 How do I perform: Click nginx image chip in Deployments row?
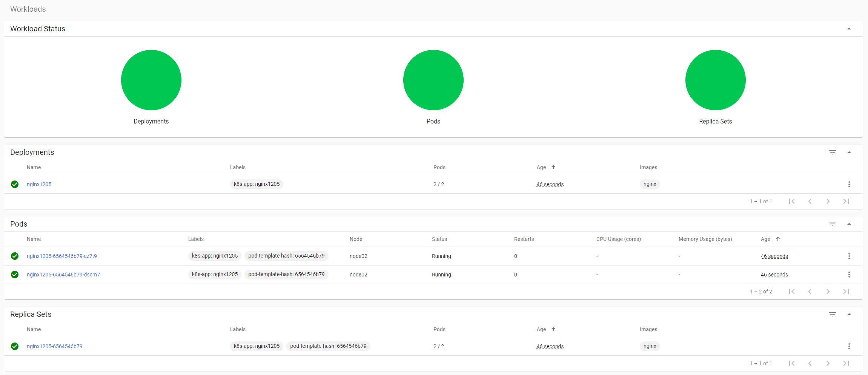[x=650, y=184]
